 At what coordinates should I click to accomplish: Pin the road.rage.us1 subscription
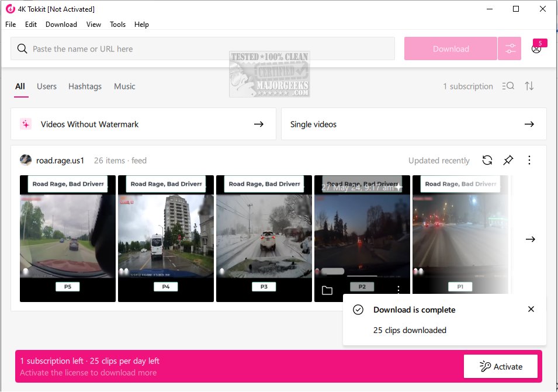[508, 161]
